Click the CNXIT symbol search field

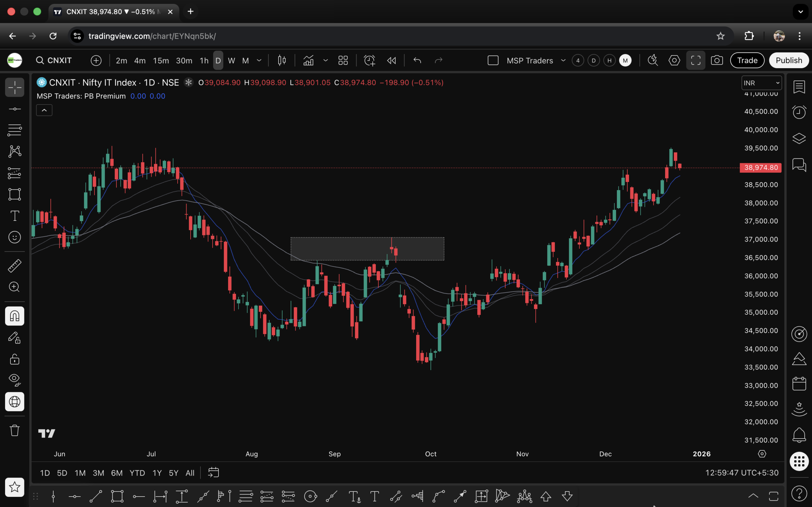[54, 60]
